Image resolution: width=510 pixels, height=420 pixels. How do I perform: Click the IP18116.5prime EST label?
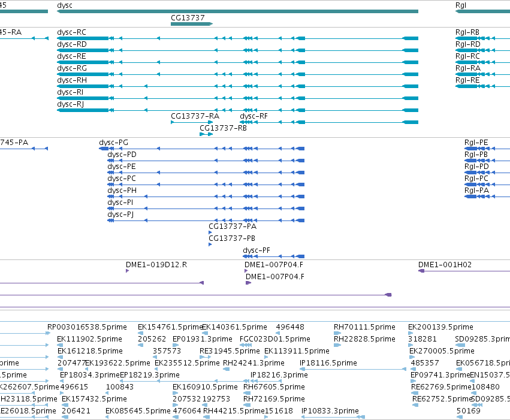pyautogui.click(x=328, y=363)
